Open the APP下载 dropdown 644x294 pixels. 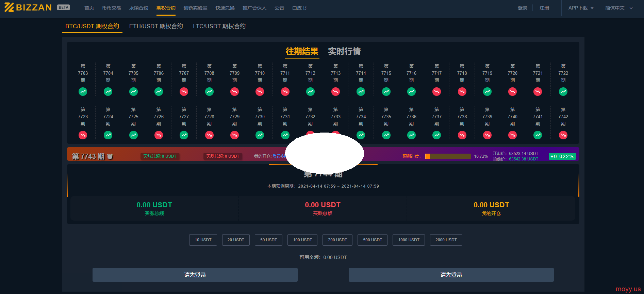point(581,8)
